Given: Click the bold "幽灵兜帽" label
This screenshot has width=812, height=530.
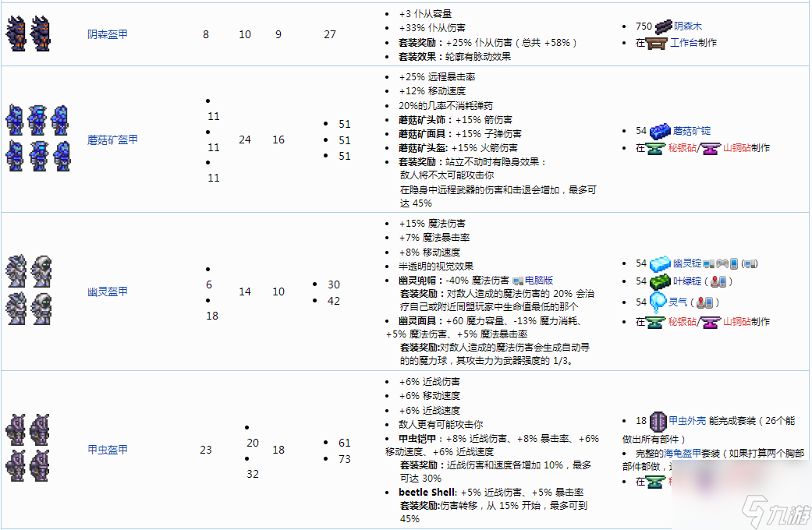Looking at the screenshot, I should point(417,281).
